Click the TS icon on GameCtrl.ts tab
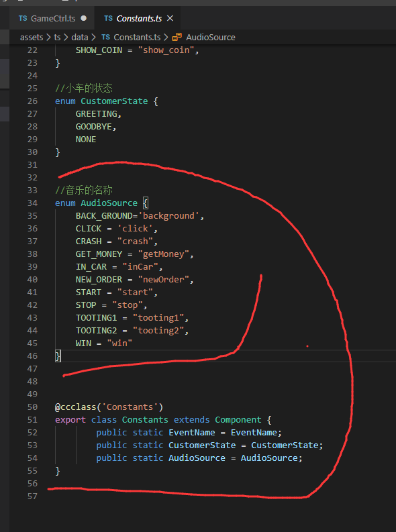Screen dimensions: 396x532 click(23, 18)
